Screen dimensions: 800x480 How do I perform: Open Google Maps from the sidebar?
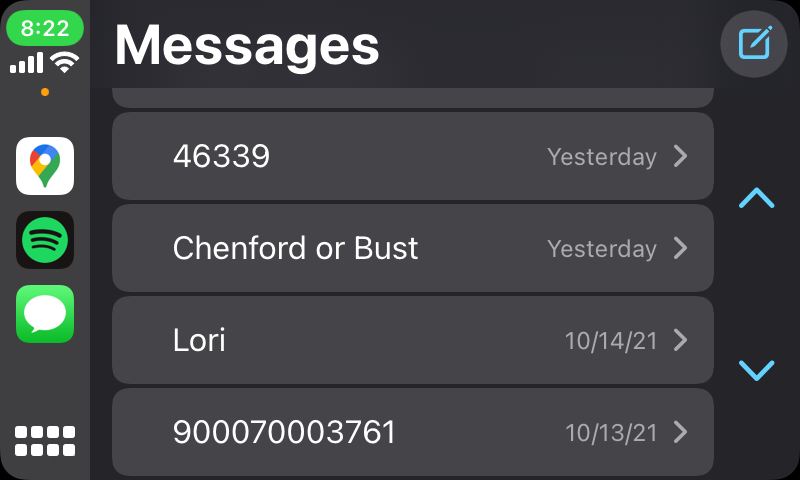point(45,166)
